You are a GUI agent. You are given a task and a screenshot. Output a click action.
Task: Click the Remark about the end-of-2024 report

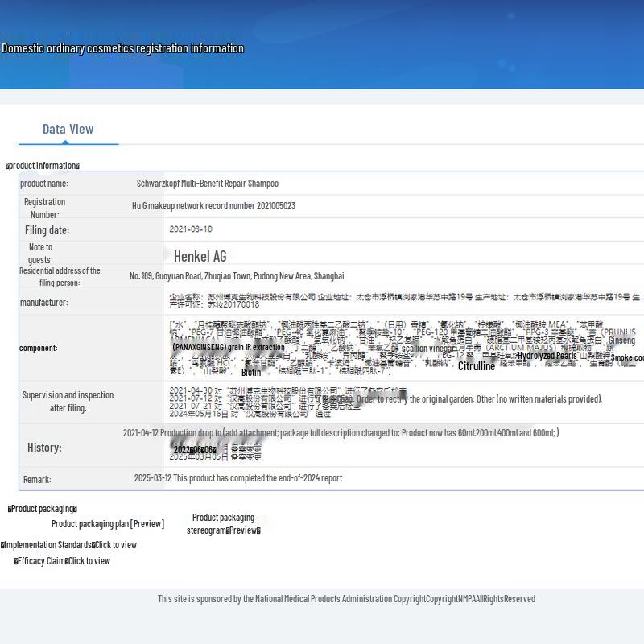tap(237, 478)
